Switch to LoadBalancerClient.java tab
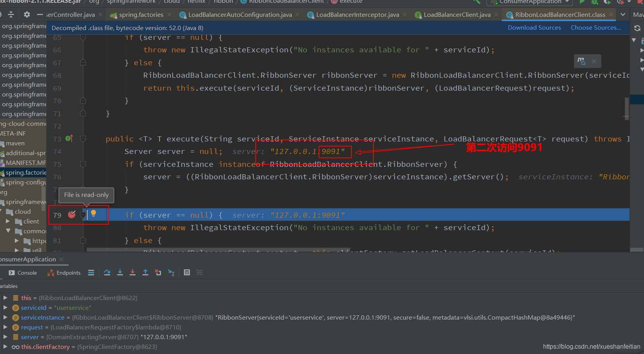The height and width of the screenshot is (354, 644). click(x=457, y=14)
